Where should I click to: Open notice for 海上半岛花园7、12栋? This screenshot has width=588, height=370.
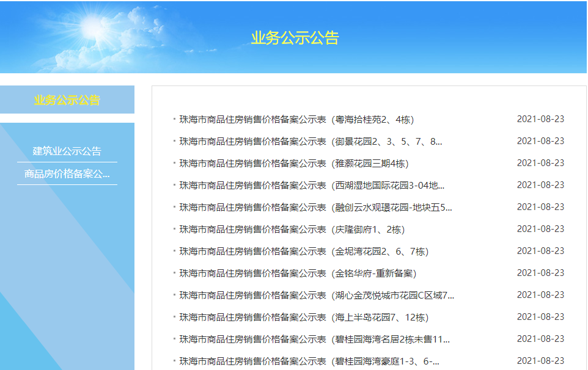pos(304,317)
